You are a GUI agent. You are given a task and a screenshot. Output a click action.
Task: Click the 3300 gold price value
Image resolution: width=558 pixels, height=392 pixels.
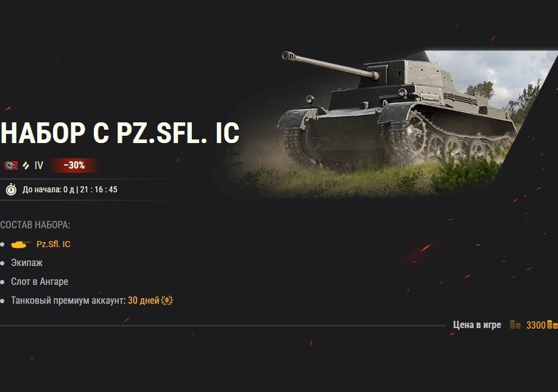point(536,325)
